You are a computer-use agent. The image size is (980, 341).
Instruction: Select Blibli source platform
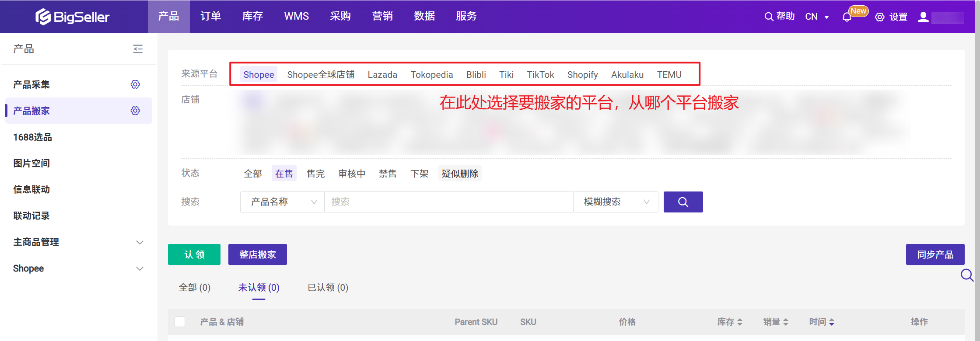(476, 75)
